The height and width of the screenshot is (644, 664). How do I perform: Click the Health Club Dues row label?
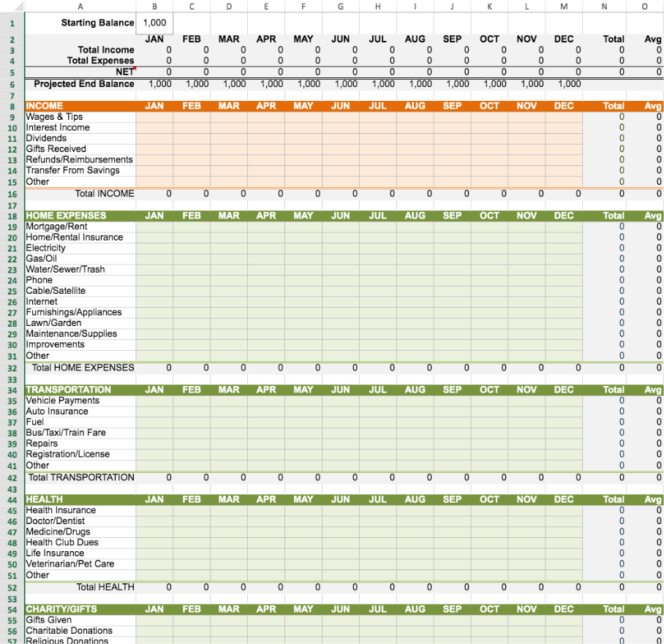coord(62,542)
